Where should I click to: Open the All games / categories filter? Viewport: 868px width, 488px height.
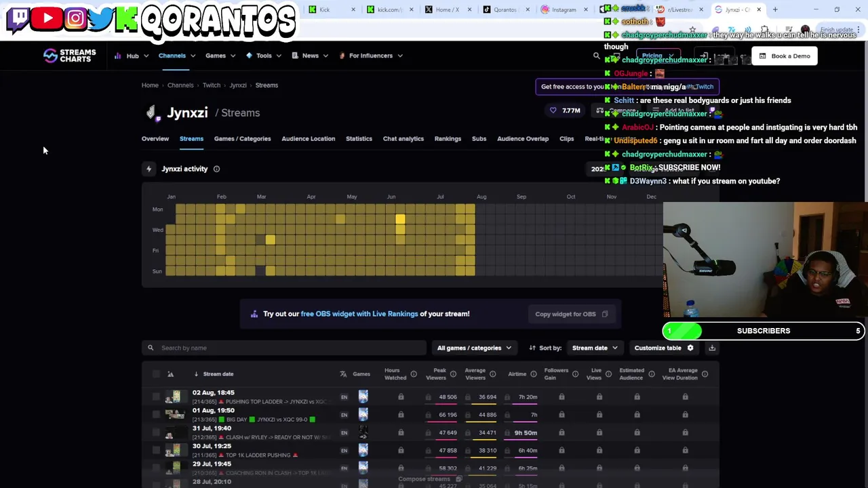[474, 348]
